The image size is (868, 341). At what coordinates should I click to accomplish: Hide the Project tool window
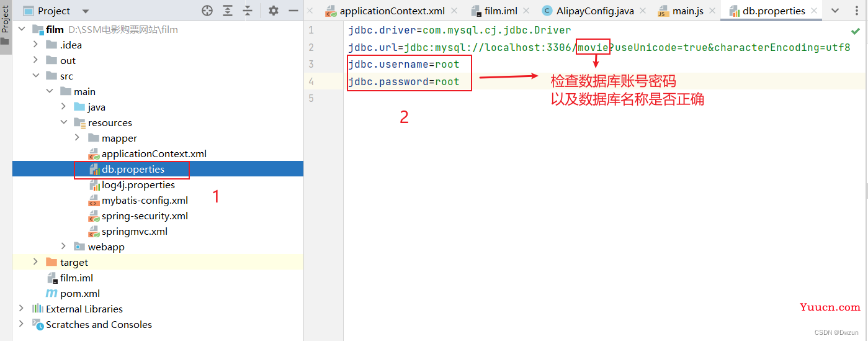(293, 11)
